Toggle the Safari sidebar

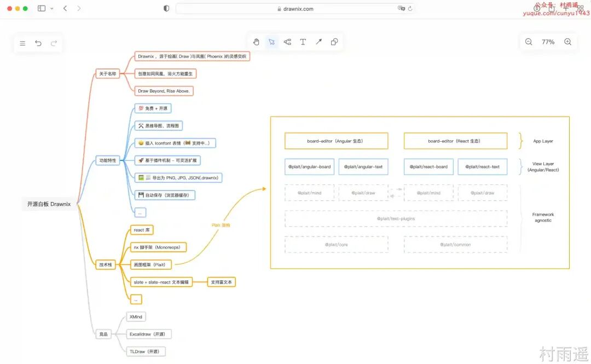pos(42,8)
